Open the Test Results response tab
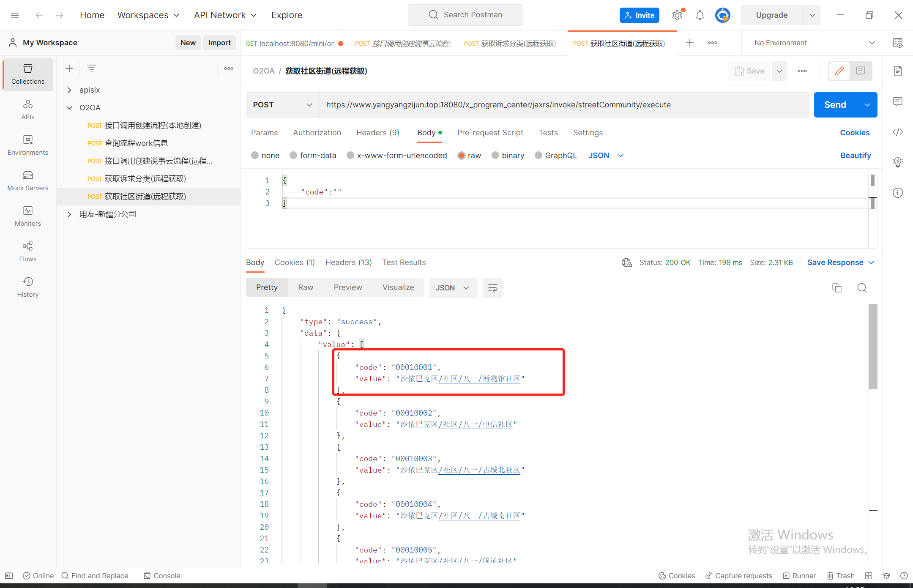Viewport: 913px width, 588px height. (x=404, y=263)
